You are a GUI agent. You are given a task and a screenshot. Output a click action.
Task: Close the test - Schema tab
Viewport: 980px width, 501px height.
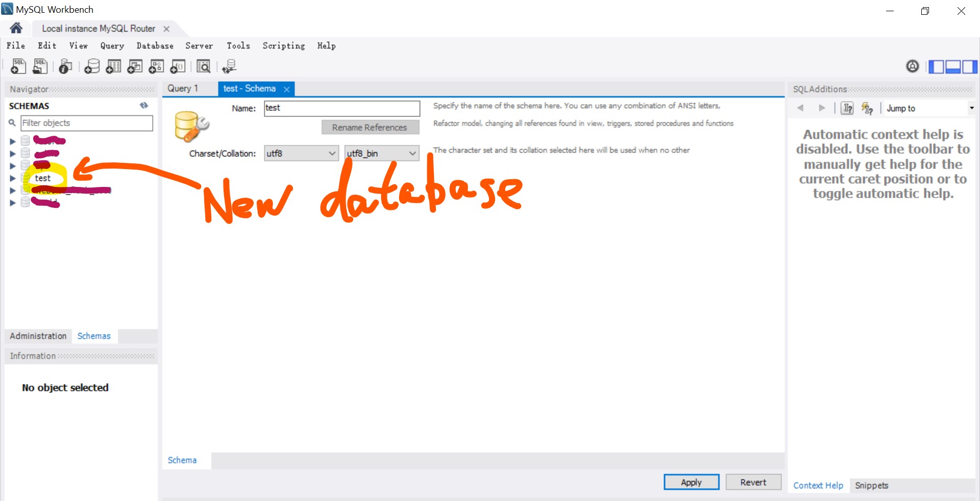(x=287, y=89)
